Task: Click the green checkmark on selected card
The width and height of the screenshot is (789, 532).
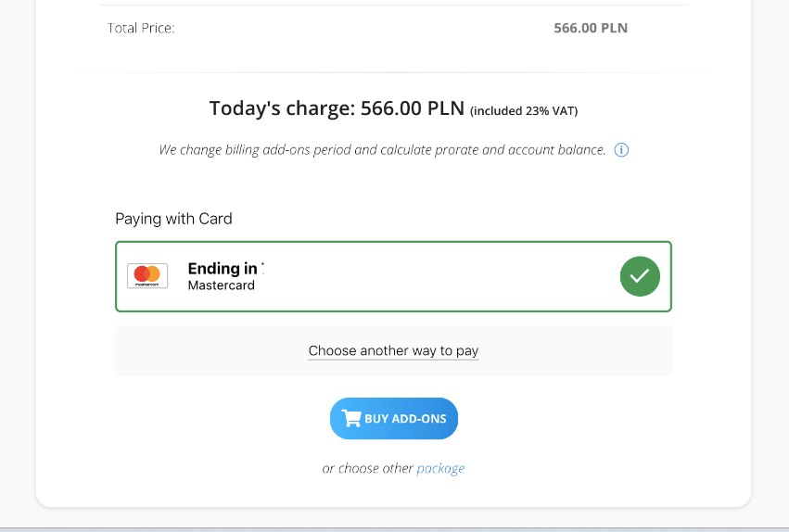Action: [640, 276]
